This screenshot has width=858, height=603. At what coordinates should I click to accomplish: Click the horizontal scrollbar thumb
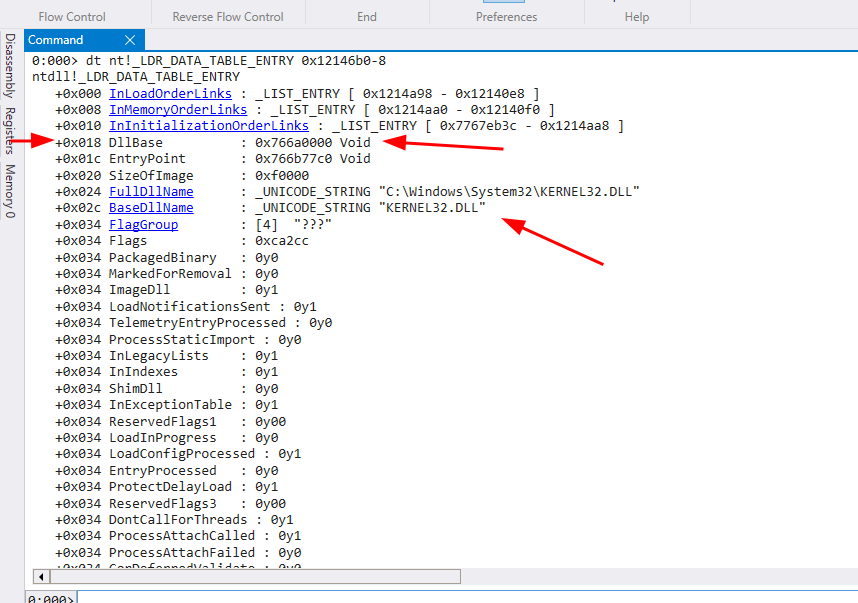(x=255, y=576)
